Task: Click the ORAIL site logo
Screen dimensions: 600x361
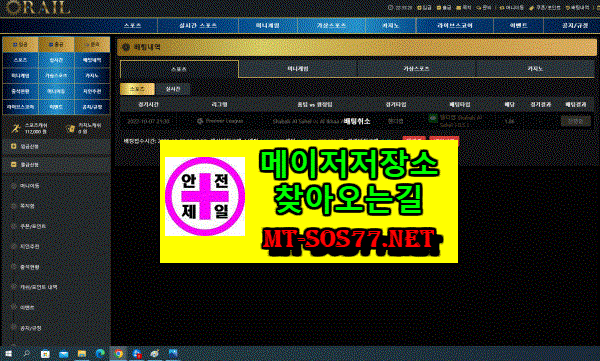Action: click(38, 7)
